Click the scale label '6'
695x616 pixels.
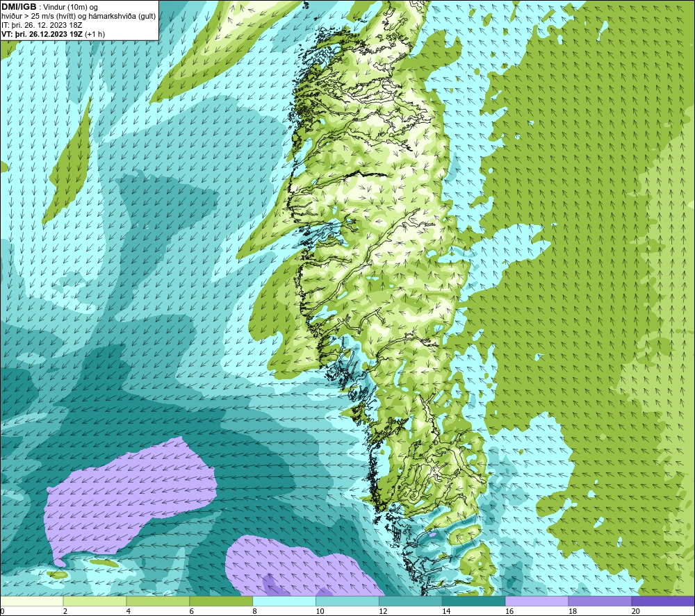coord(192,611)
